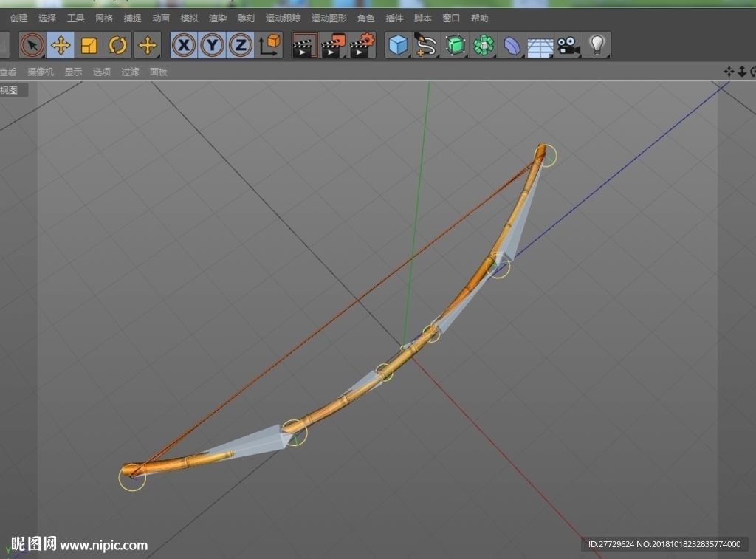Viewport: 756px width, 559px height.
Task: Activate the Scale tool
Action: tap(89, 45)
